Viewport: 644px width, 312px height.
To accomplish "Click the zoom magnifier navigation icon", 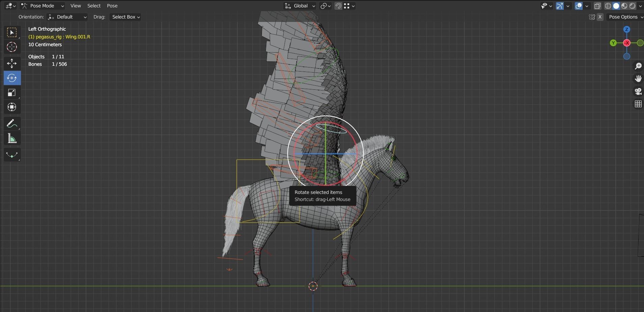I will 638,66.
